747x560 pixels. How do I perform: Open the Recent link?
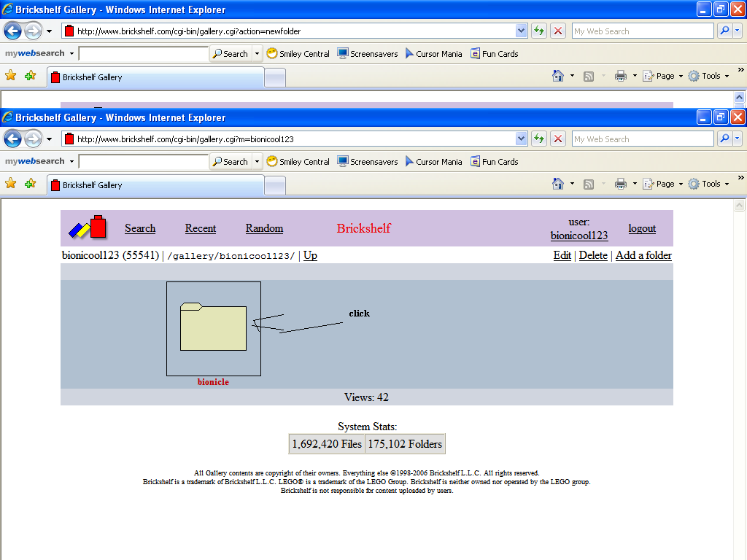click(x=201, y=228)
